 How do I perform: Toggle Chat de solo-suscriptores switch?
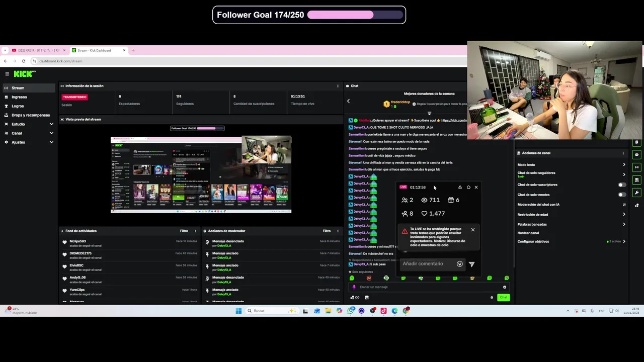(622, 185)
